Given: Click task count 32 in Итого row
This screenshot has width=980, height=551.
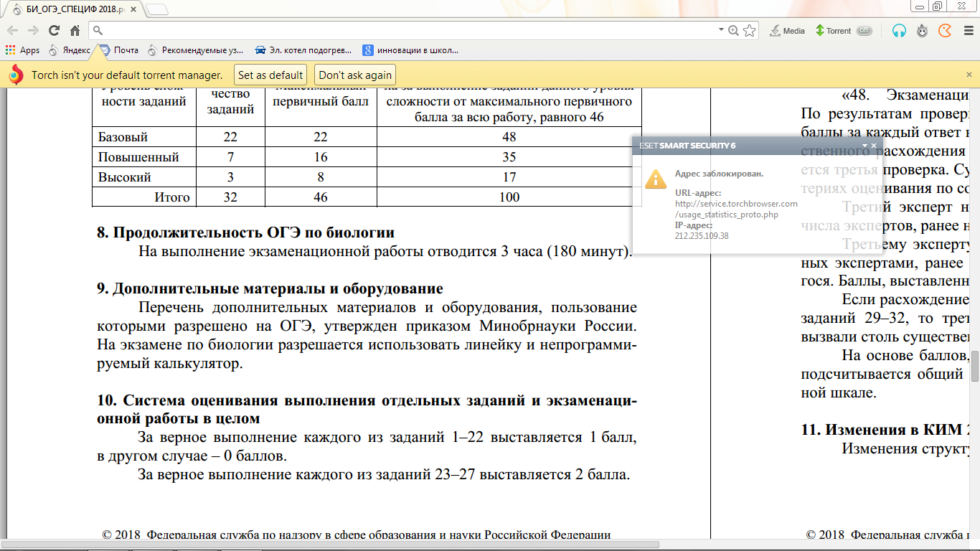Looking at the screenshot, I should (x=230, y=197).
